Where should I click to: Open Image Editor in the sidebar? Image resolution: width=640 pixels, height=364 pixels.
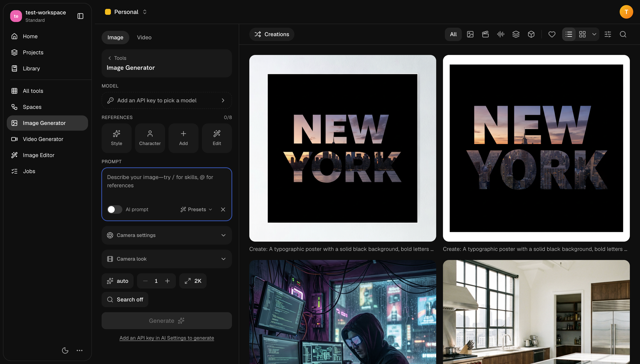[47, 155]
